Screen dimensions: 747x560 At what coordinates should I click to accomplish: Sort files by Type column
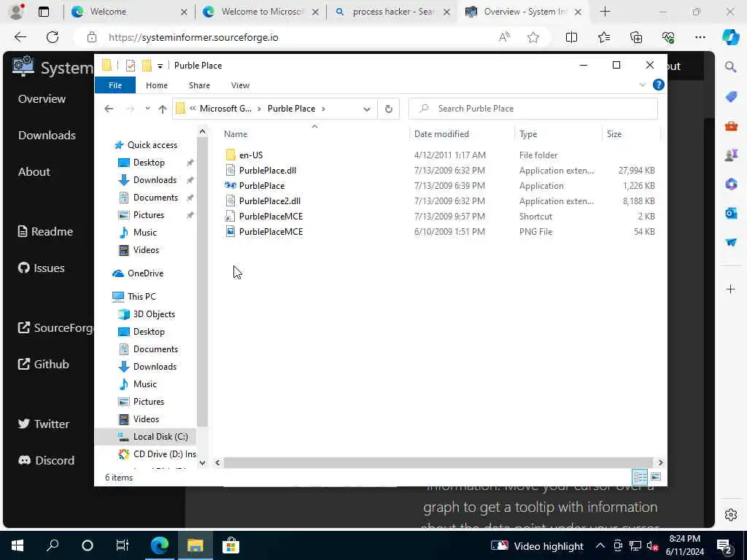point(528,134)
